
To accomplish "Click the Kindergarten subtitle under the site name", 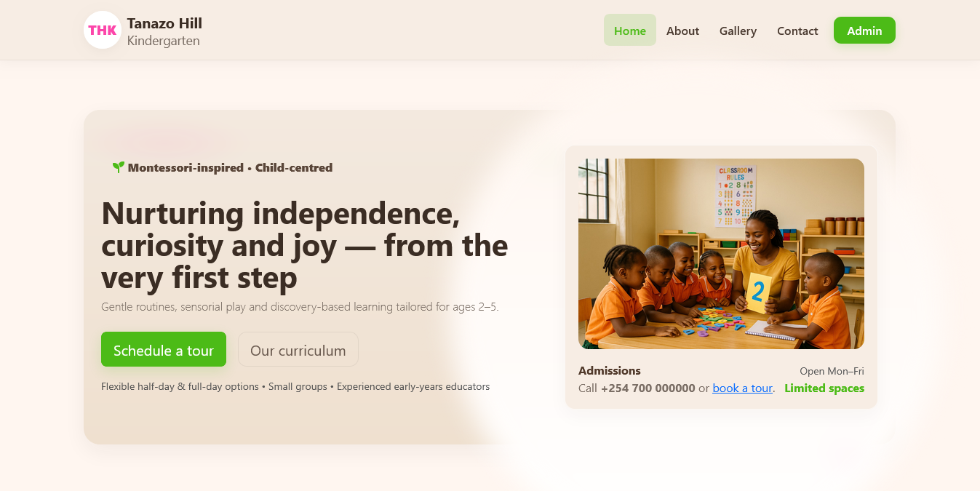I will coord(163,41).
